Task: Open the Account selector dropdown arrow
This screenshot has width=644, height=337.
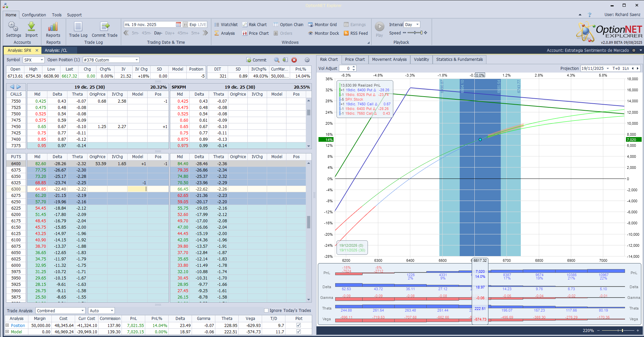Action: [640, 50]
